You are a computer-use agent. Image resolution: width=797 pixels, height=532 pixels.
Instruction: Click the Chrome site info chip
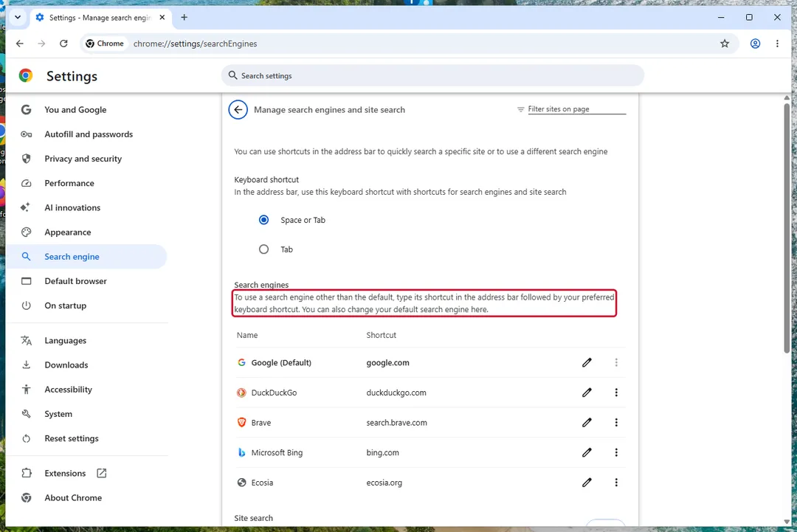tap(105, 44)
